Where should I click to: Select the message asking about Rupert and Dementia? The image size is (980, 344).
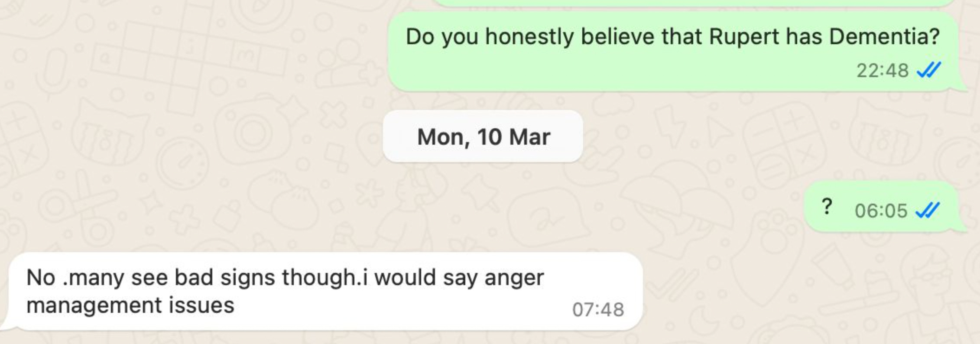tap(677, 51)
